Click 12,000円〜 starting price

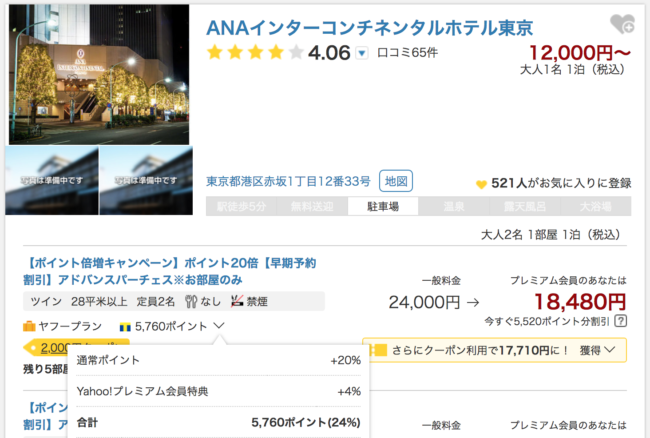(x=580, y=53)
